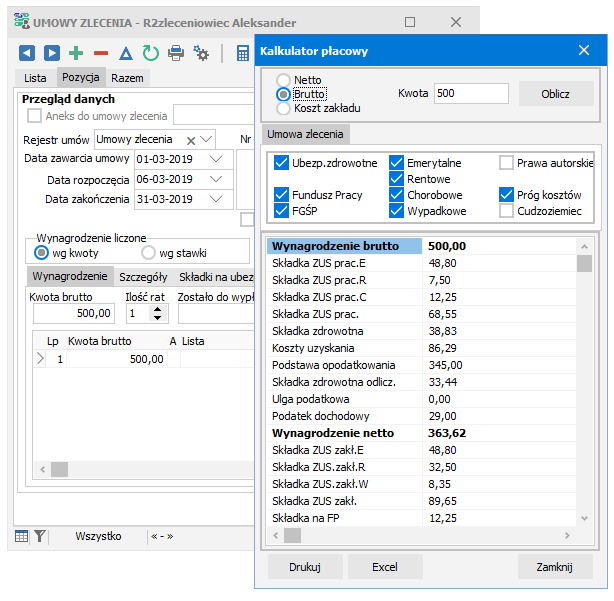Viewport: 614px width, 601px height.
Task: Switch to the Lista tab
Action: [35, 78]
